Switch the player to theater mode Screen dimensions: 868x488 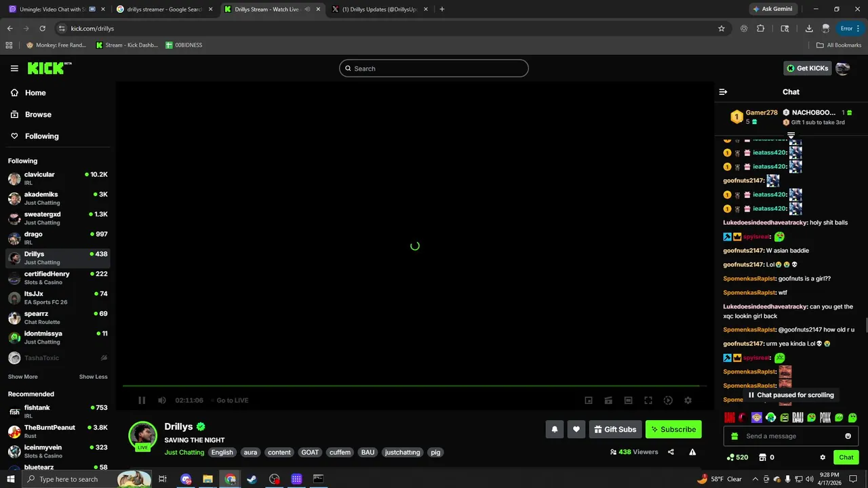pyautogui.click(x=629, y=401)
